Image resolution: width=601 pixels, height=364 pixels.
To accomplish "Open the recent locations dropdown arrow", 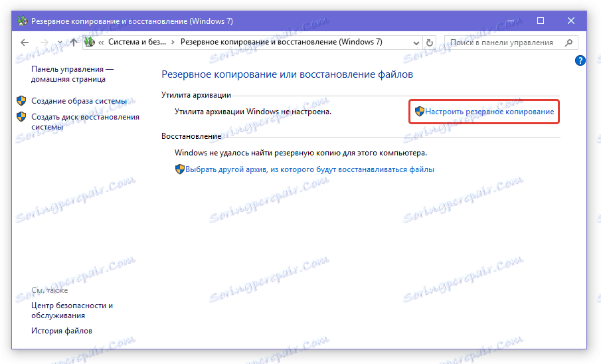I will click(60, 43).
